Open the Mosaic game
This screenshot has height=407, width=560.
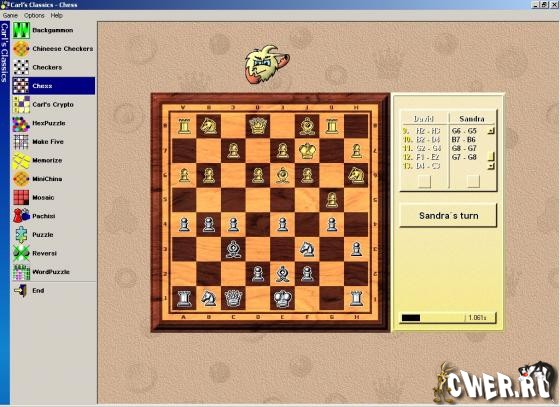point(54,197)
